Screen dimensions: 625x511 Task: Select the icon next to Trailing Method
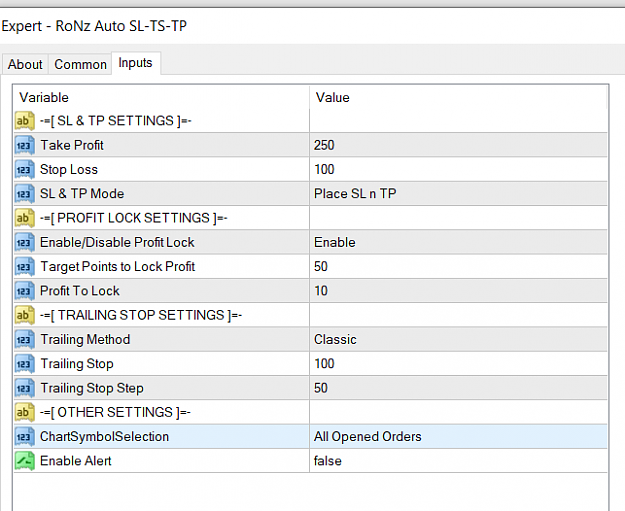tap(24, 340)
